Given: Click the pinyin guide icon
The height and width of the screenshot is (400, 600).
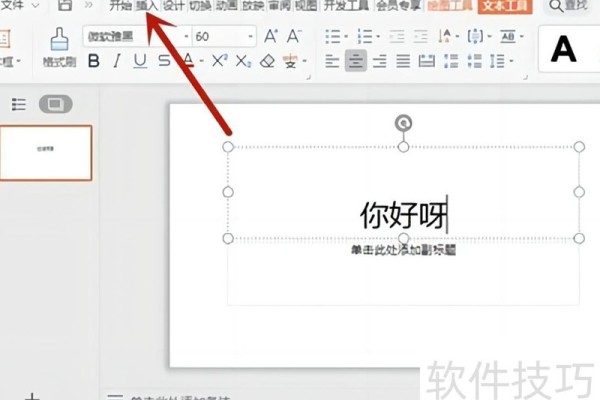Looking at the screenshot, I should coord(290,61).
